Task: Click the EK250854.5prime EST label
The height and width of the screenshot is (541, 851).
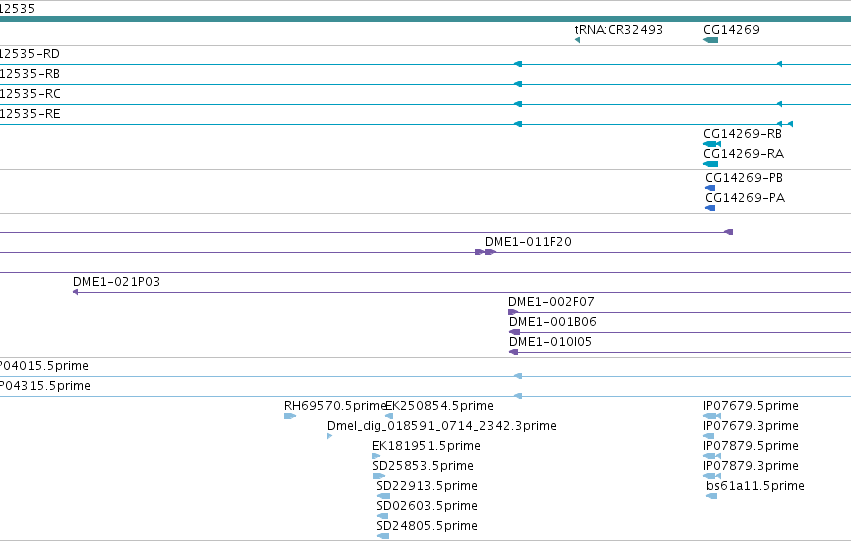Action: click(440, 406)
